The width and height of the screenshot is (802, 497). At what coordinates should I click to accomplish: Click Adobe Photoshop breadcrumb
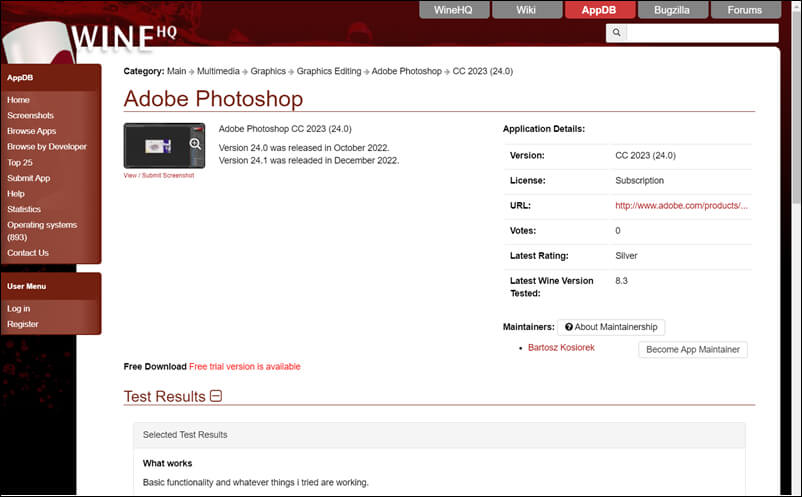coord(407,71)
